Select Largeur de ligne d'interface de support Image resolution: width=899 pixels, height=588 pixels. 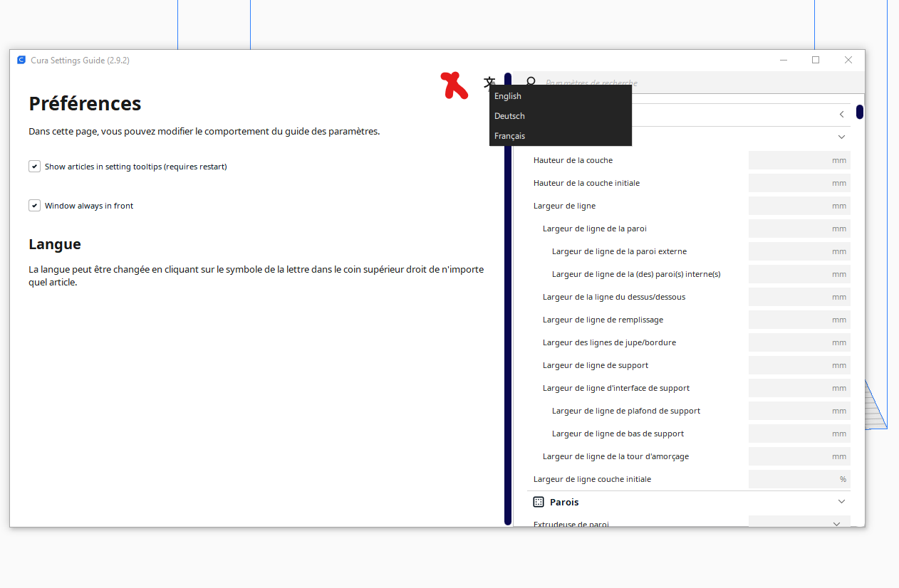coord(616,388)
